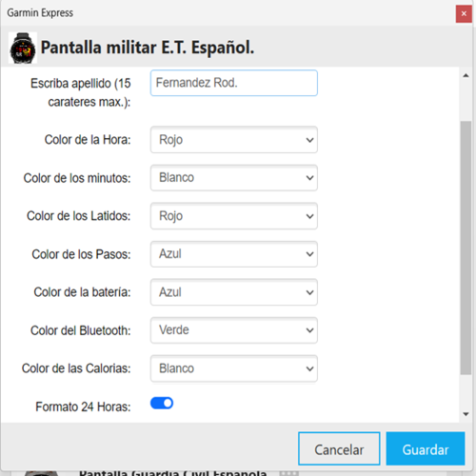Click the Guardar button
This screenshot has width=476, height=476.
[426, 448]
